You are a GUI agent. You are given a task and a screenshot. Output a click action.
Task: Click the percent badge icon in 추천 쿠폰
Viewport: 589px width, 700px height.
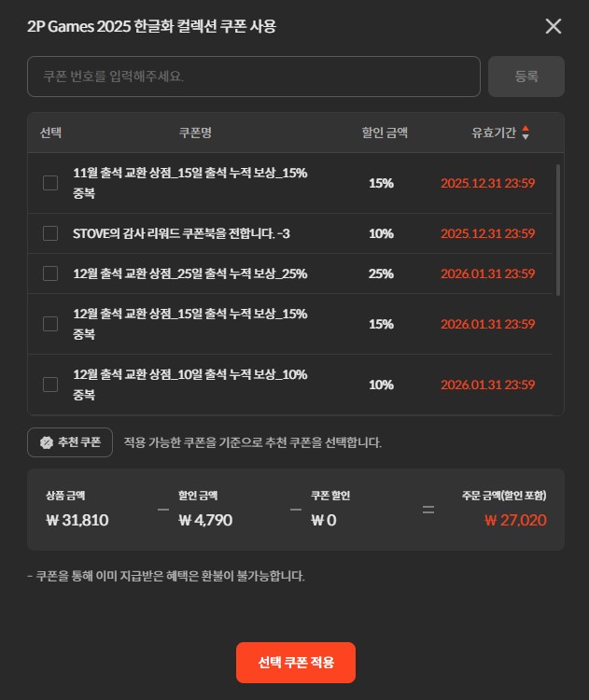45,442
